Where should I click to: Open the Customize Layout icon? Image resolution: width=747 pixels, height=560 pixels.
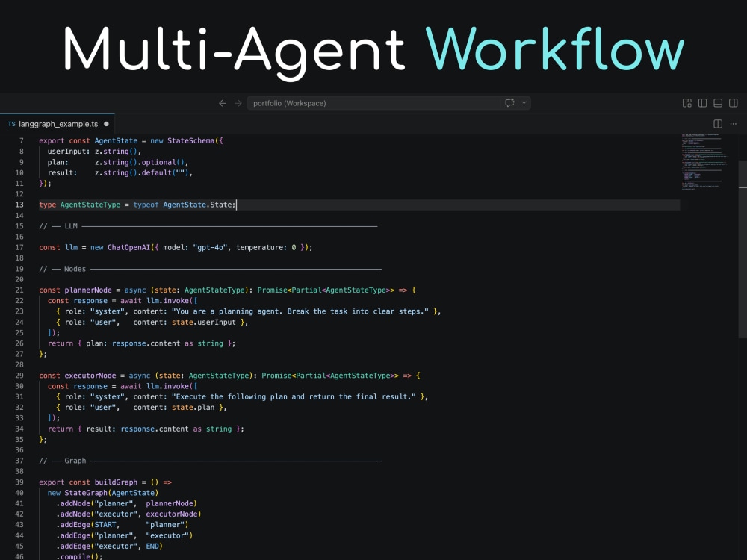[687, 103]
